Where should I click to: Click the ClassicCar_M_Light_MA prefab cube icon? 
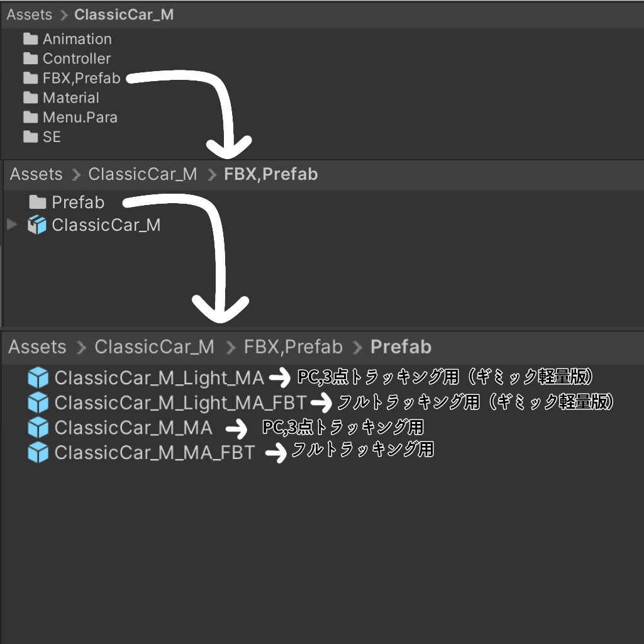point(38,378)
